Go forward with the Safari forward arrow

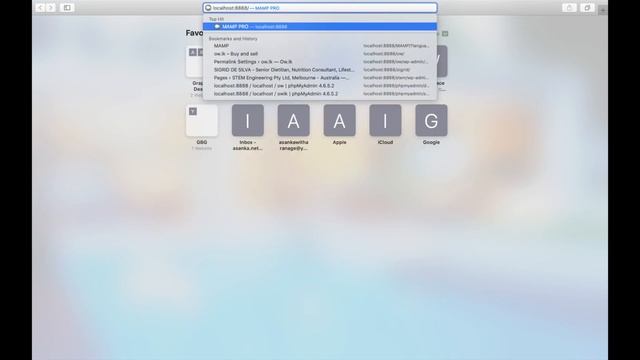[51, 7]
